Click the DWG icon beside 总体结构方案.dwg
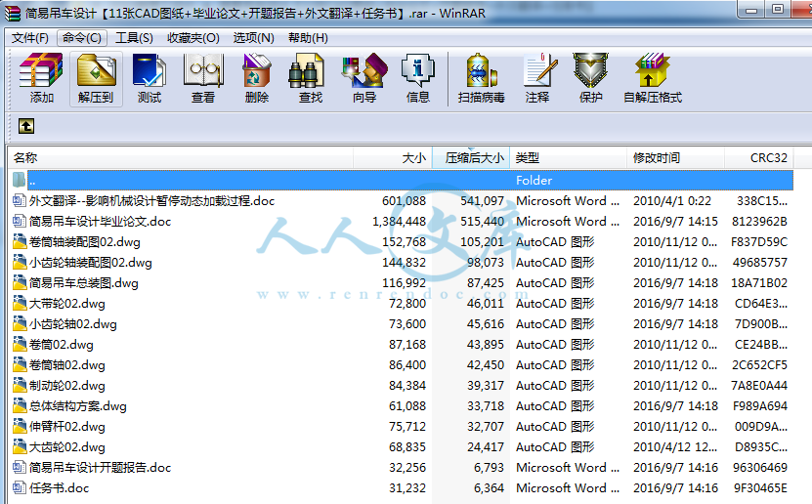 point(20,405)
